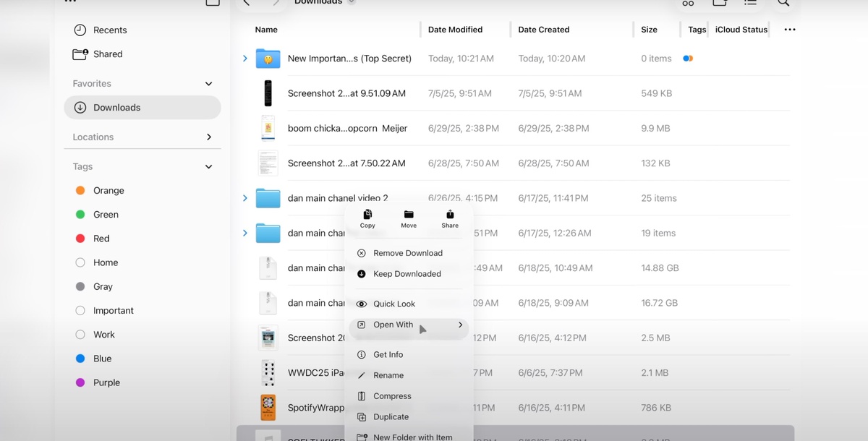868x441 pixels.
Task: Select the 14.88 GB zip file icon
Action: coord(268,268)
